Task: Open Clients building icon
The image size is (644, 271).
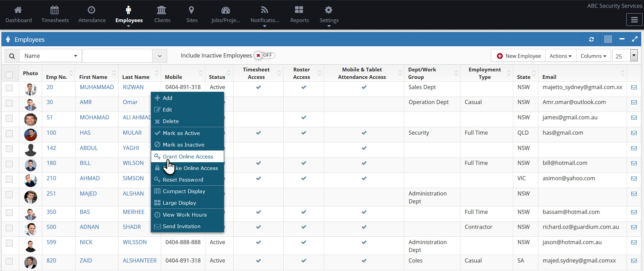Action: pos(162,10)
